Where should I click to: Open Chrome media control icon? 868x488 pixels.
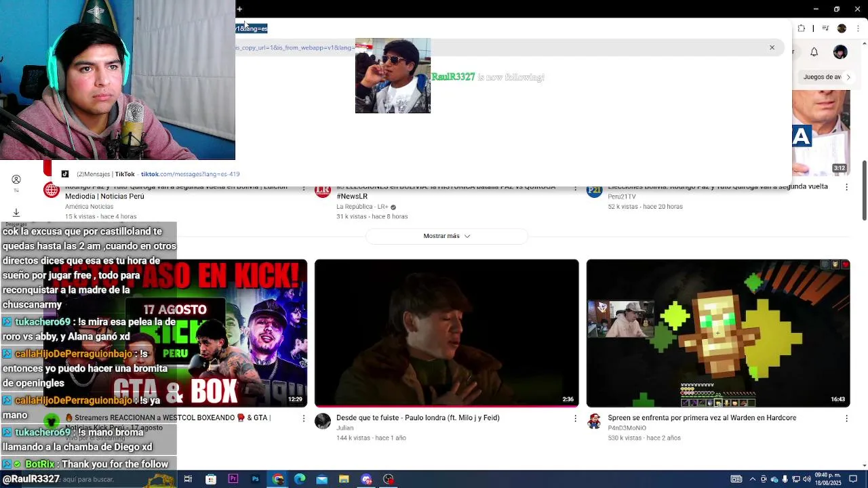825,28
